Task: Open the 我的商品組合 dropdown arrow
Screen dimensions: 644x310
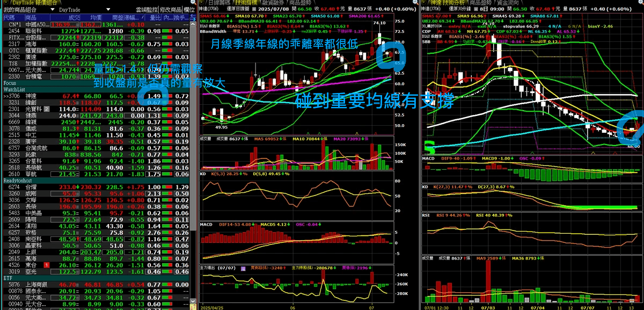Action: pos(52,10)
